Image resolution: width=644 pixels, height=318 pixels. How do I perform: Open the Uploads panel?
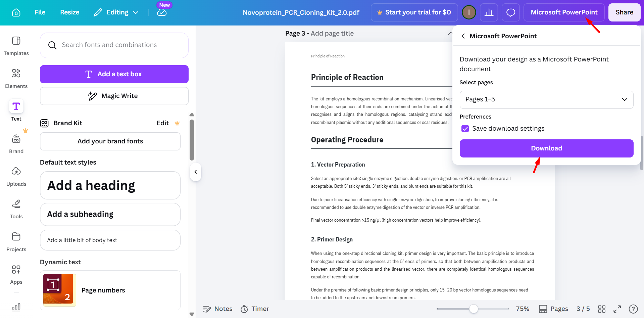coord(16,177)
